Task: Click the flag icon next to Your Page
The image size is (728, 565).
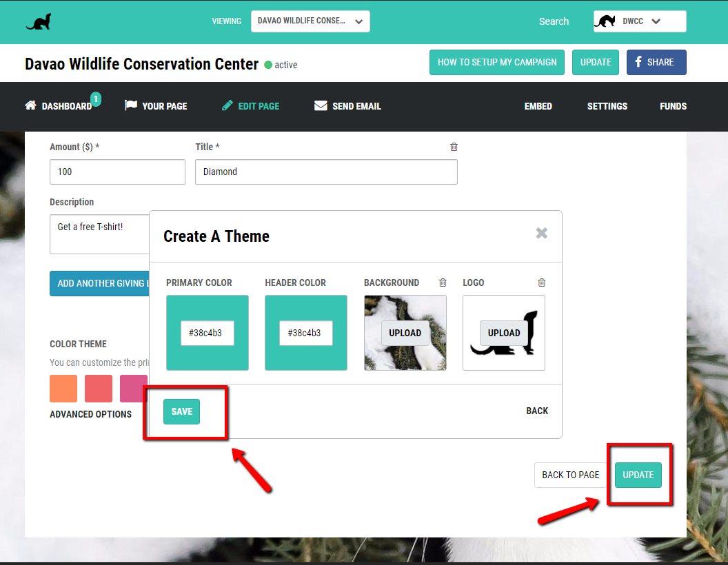Action: [131, 105]
